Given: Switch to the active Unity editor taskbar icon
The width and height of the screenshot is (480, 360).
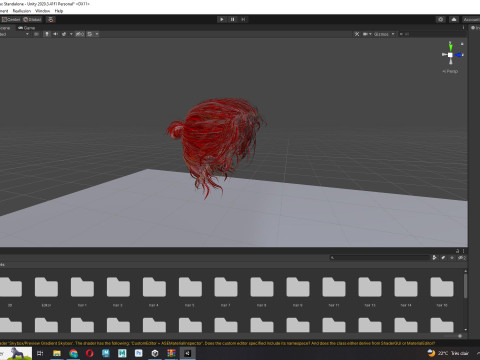Looking at the screenshot, I should click(x=188, y=353).
